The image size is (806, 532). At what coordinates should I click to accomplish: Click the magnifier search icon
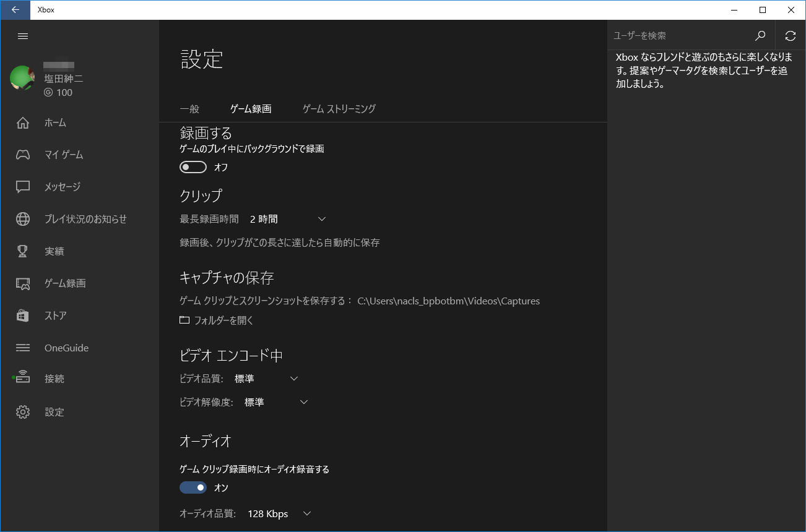pyautogui.click(x=761, y=36)
